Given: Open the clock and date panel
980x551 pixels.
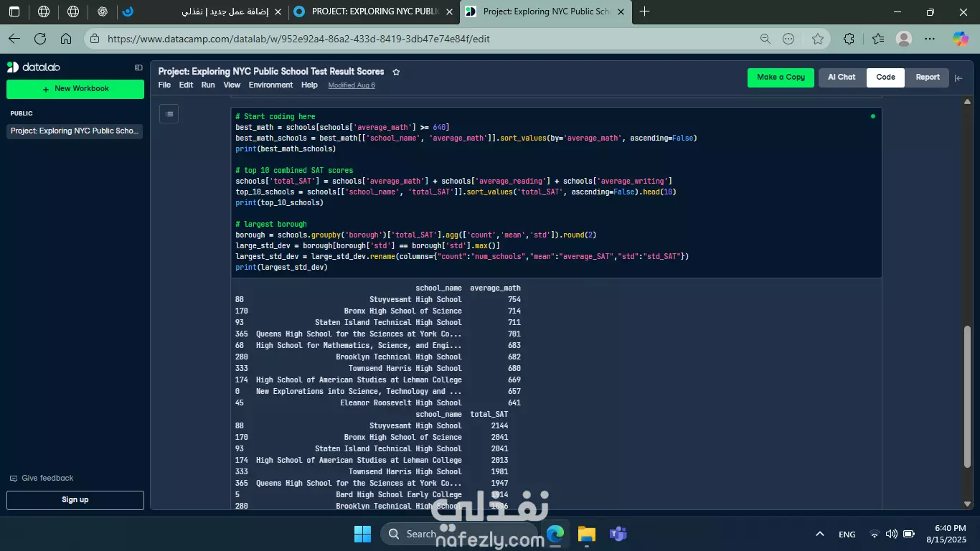Looking at the screenshot, I should [946, 534].
